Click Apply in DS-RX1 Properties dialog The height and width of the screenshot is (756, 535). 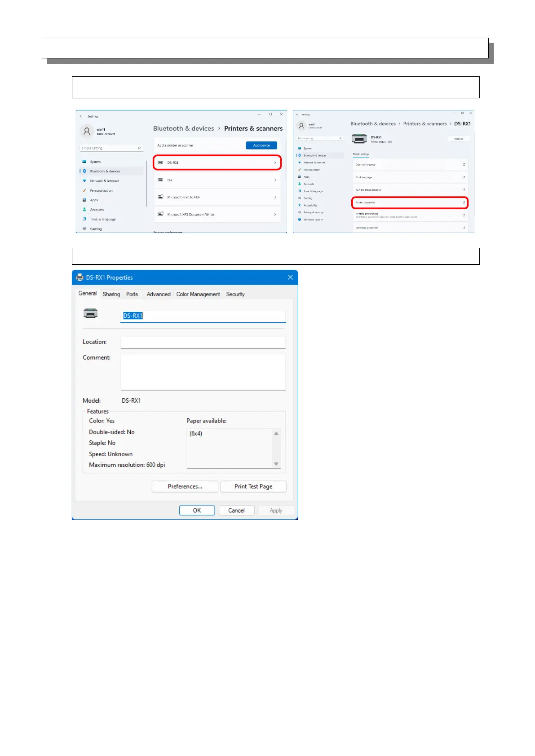[276, 510]
